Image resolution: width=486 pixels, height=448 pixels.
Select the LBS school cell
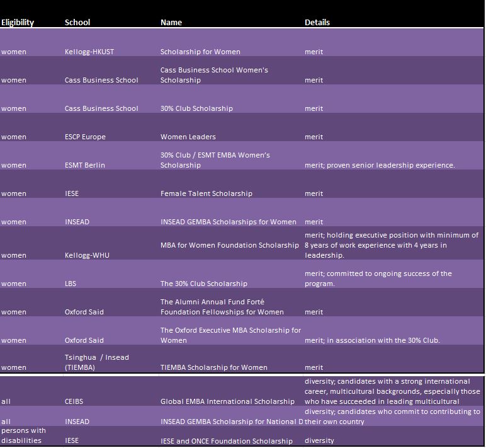(x=71, y=284)
